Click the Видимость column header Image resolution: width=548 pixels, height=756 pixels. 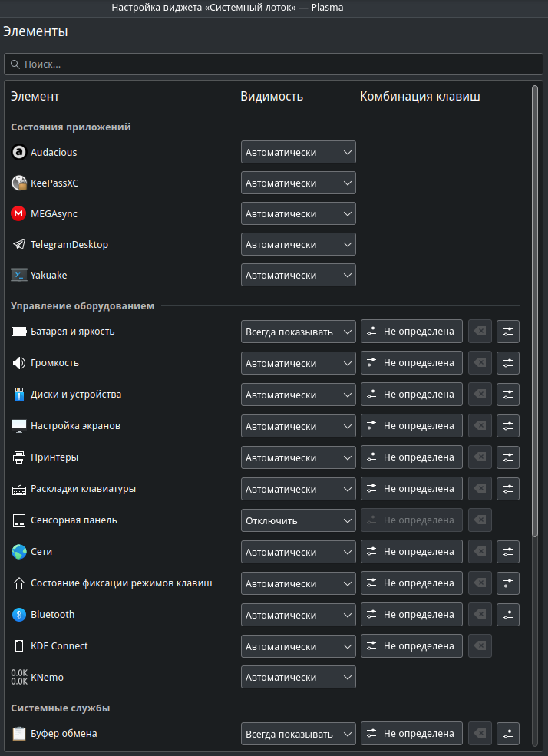(272, 97)
